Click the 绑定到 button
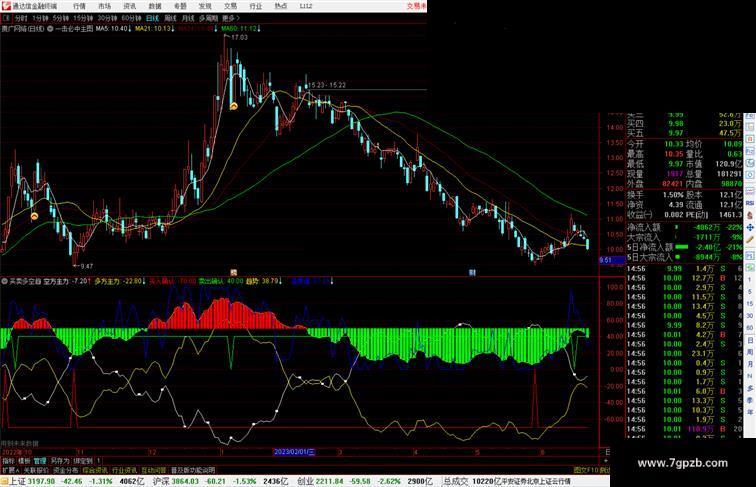This screenshot has width=756, height=487. pyautogui.click(x=83, y=461)
